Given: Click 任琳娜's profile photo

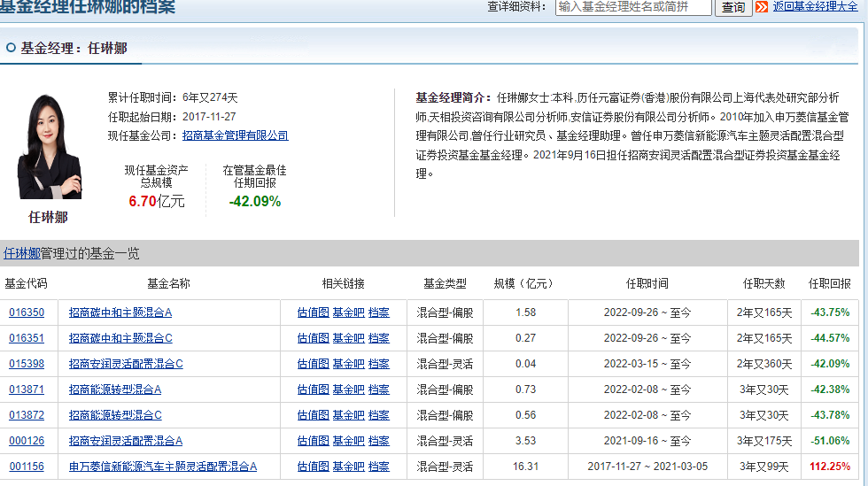Looking at the screenshot, I should coord(49,147).
